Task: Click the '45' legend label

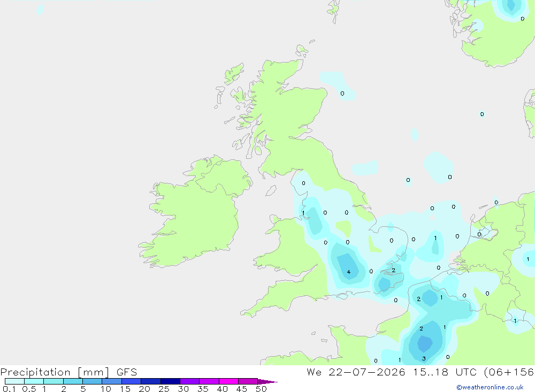Action: 242,389
